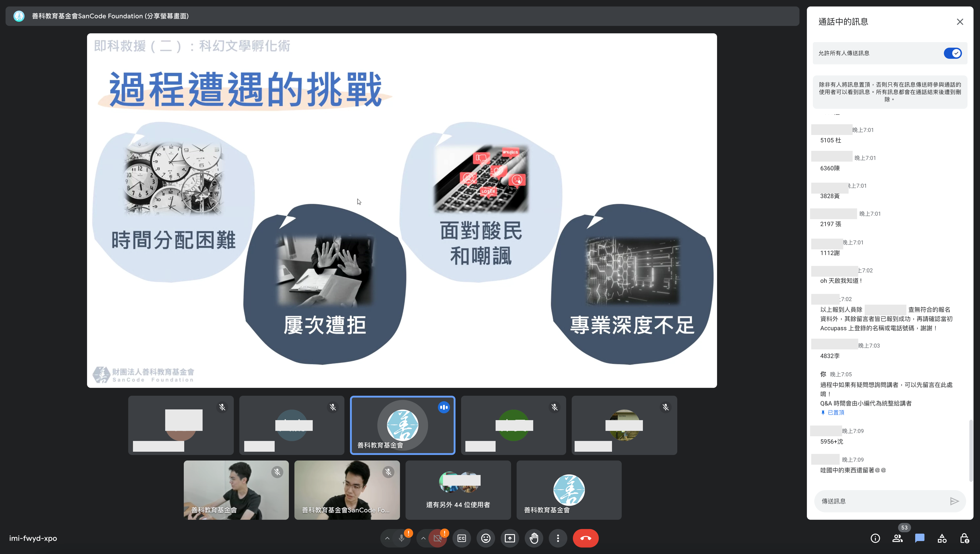Toggle the microphone button
The width and height of the screenshot is (980, 554).
click(401, 538)
